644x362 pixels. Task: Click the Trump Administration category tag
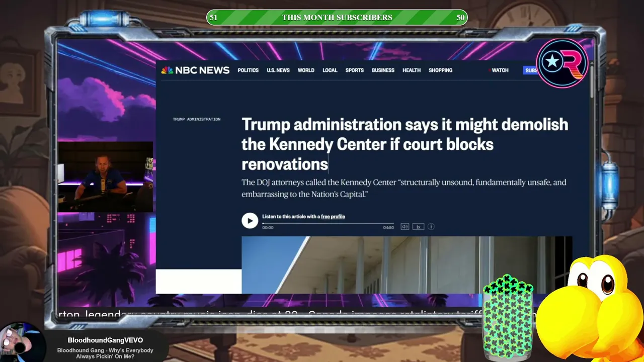click(197, 119)
